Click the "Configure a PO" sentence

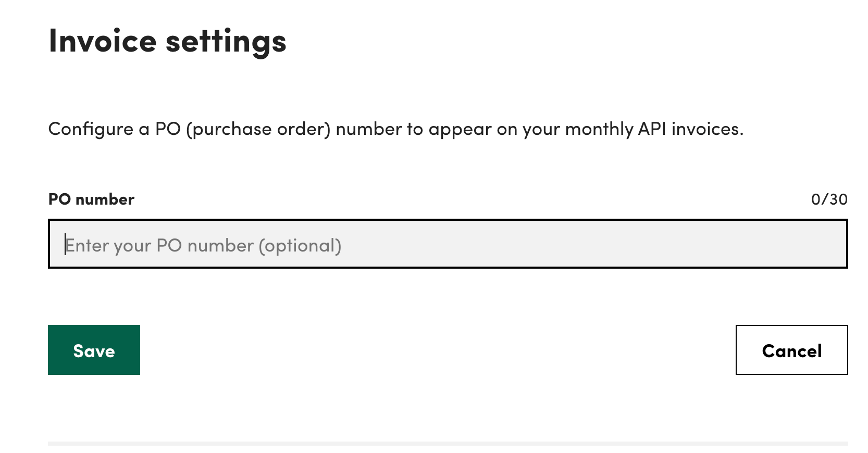coord(115,129)
